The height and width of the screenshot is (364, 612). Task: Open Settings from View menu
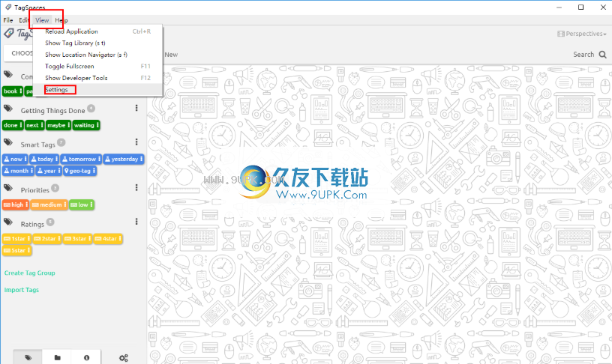97,90
